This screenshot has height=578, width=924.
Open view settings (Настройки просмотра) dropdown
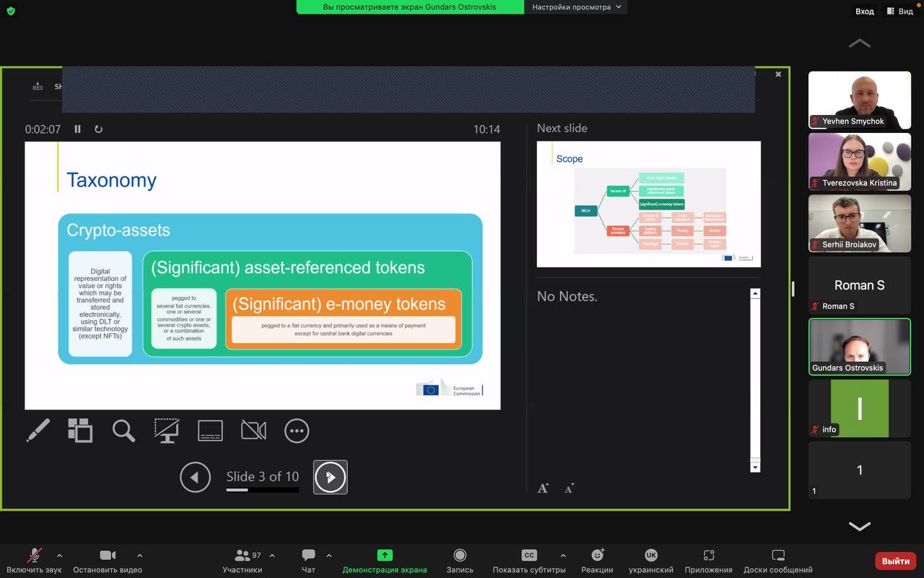[x=575, y=7]
